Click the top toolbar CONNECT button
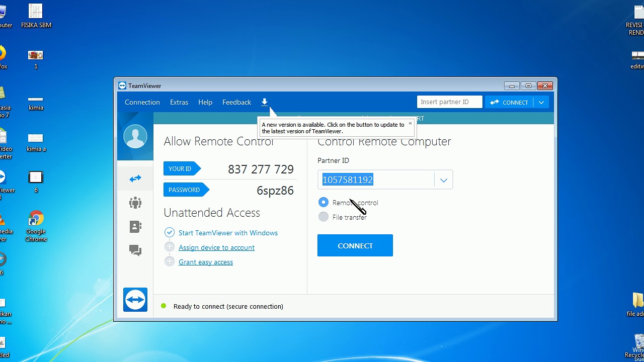644x362 pixels. coord(509,102)
